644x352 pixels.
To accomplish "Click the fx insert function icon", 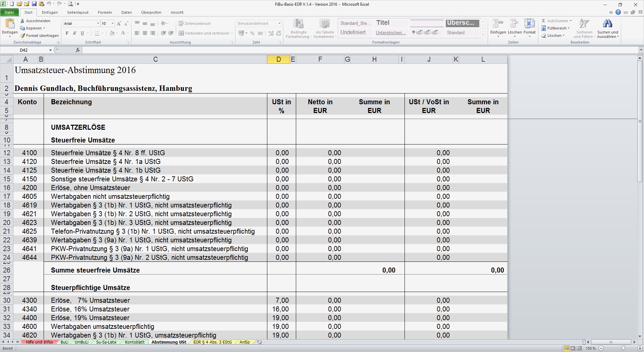I will point(77,50).
